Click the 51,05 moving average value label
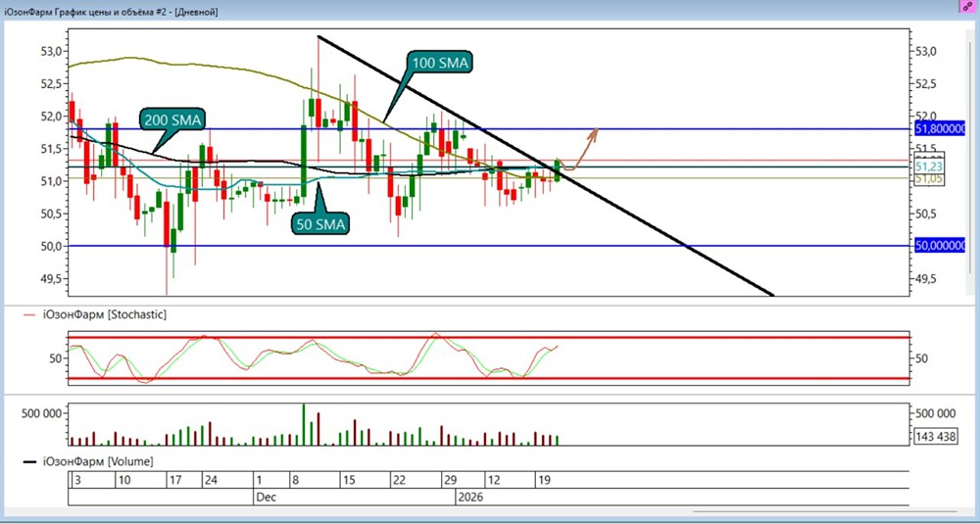The image size is (980, 524). point(929,179)
